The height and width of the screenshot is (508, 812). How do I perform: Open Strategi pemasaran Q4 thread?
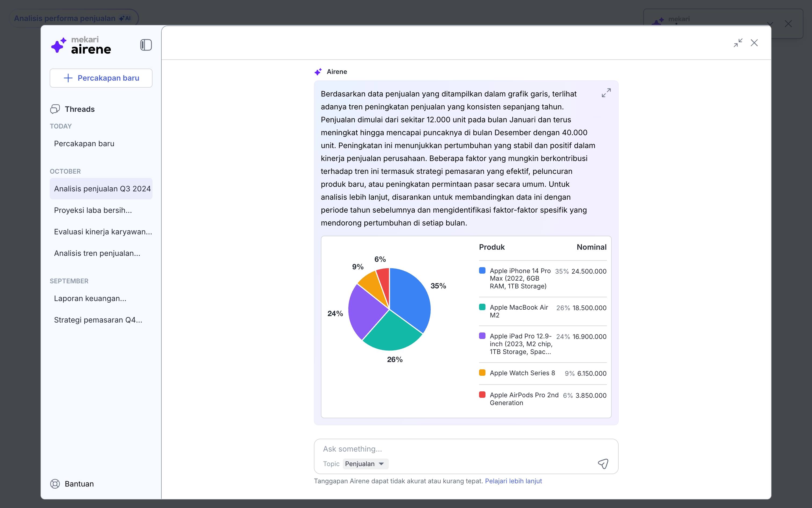click(101, 320)
